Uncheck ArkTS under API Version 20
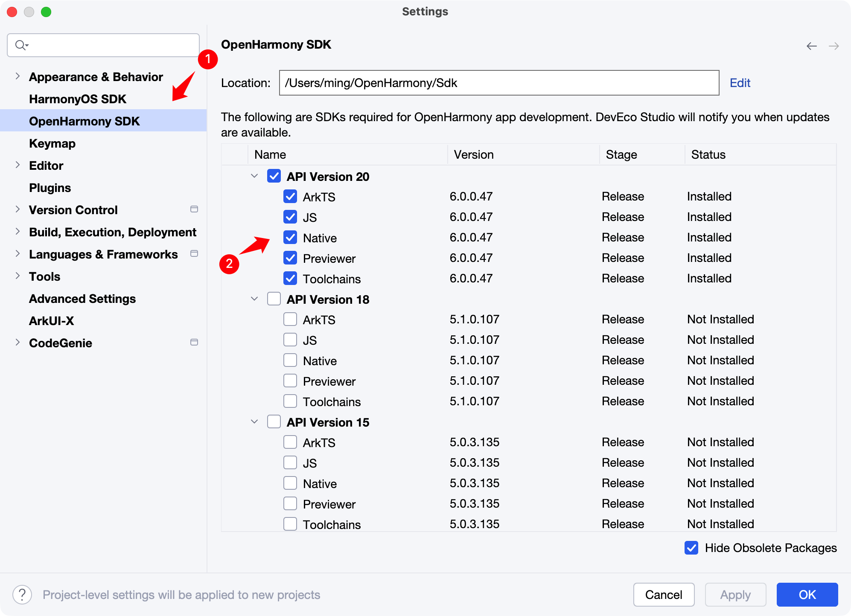This screenshot has width=851, height=616. (x=290, y=196)
